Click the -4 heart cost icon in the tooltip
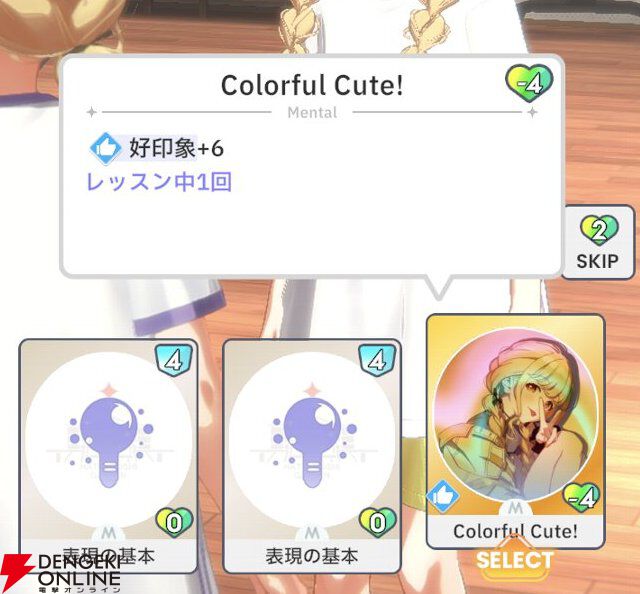 click(529, 84)
